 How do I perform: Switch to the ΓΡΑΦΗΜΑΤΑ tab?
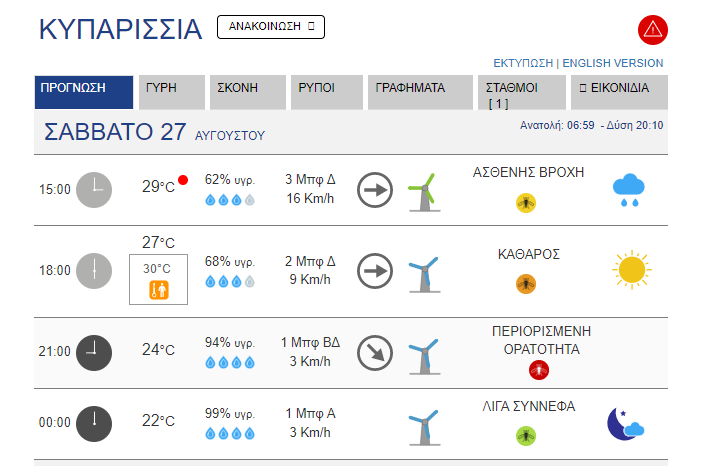(420, 92)
